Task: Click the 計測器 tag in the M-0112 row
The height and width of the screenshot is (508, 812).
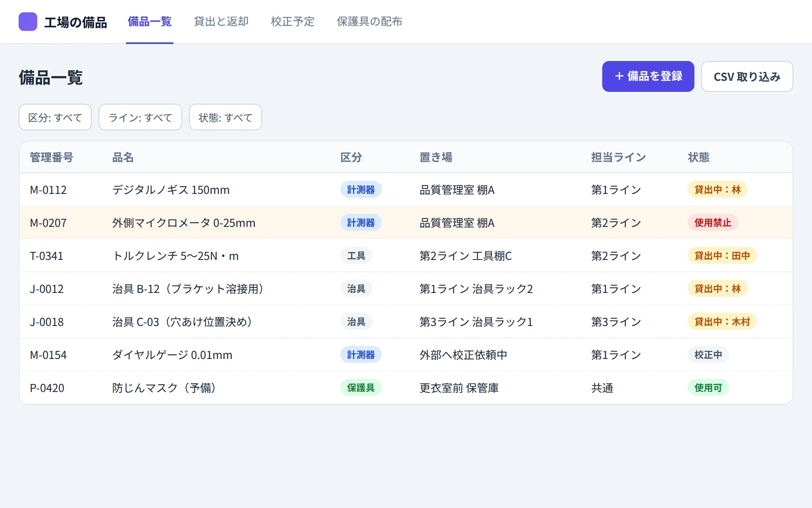Action: tap(361, 190)
